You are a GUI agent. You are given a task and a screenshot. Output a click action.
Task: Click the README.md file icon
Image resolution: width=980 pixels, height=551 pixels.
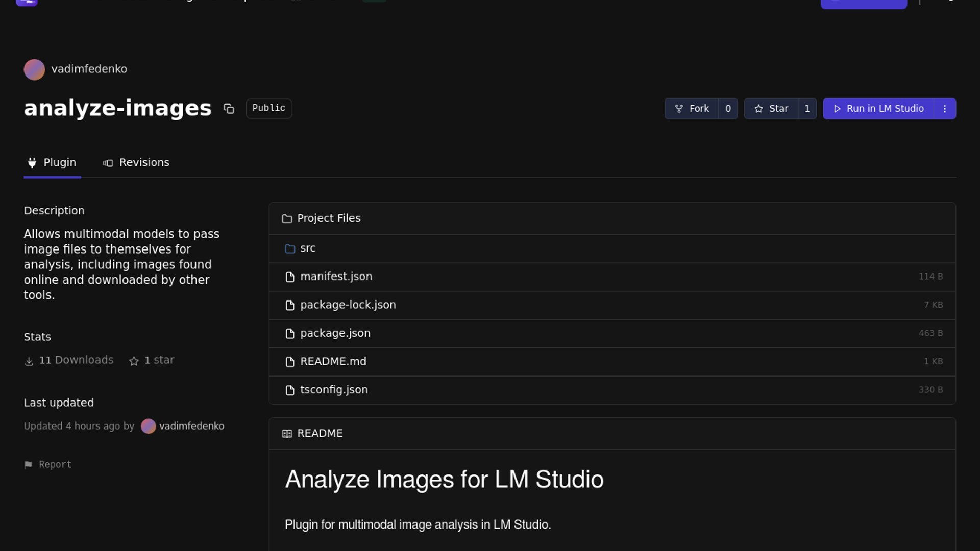[290, 362]
